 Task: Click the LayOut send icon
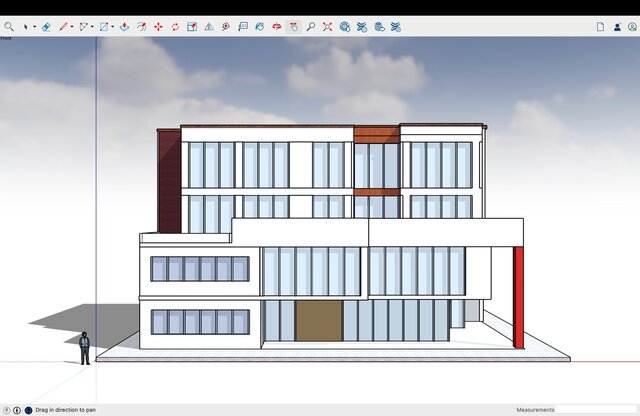tap(379, 27)
